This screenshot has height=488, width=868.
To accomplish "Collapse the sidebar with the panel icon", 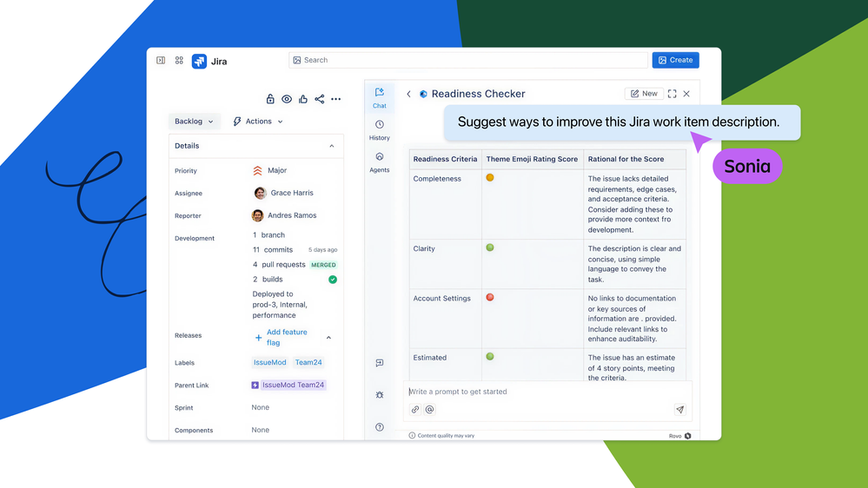I will click(x=161, y=60).
